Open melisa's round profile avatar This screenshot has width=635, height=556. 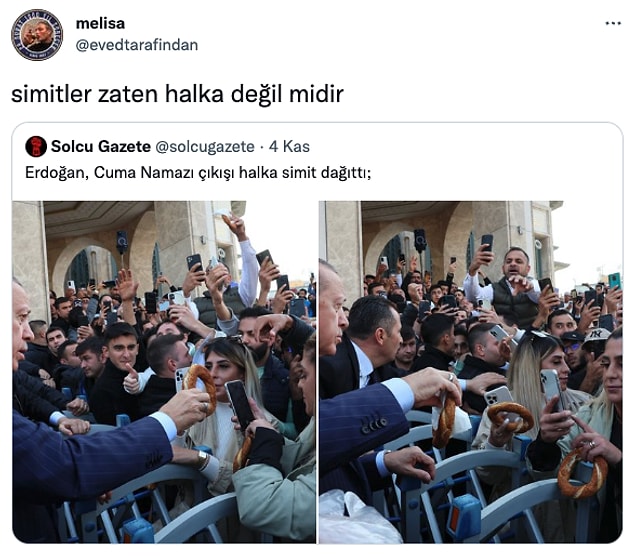pyautogui.click(x=37, y=35)
